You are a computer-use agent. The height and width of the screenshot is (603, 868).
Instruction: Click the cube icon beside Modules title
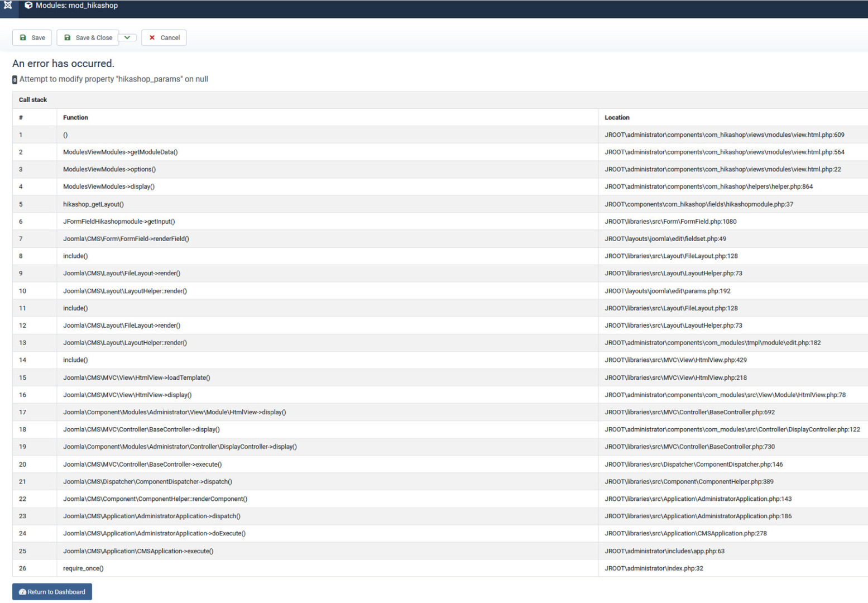28,6
